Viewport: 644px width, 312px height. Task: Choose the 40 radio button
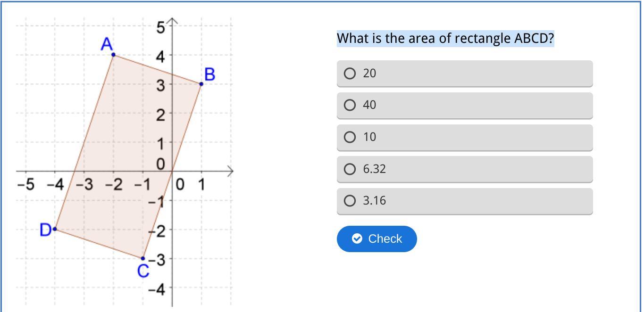click(350, 105)
